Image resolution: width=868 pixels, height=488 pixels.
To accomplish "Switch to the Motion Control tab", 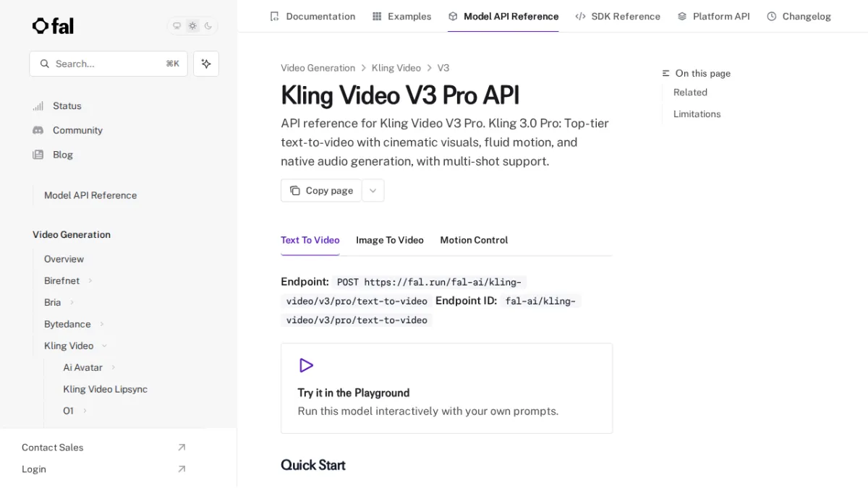I will coord(474,240).
